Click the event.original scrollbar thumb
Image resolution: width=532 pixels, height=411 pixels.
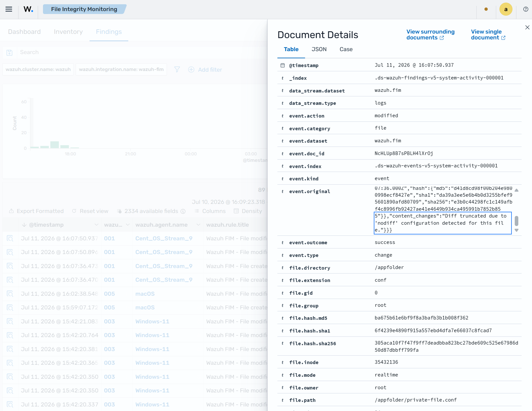click(516, 221)
